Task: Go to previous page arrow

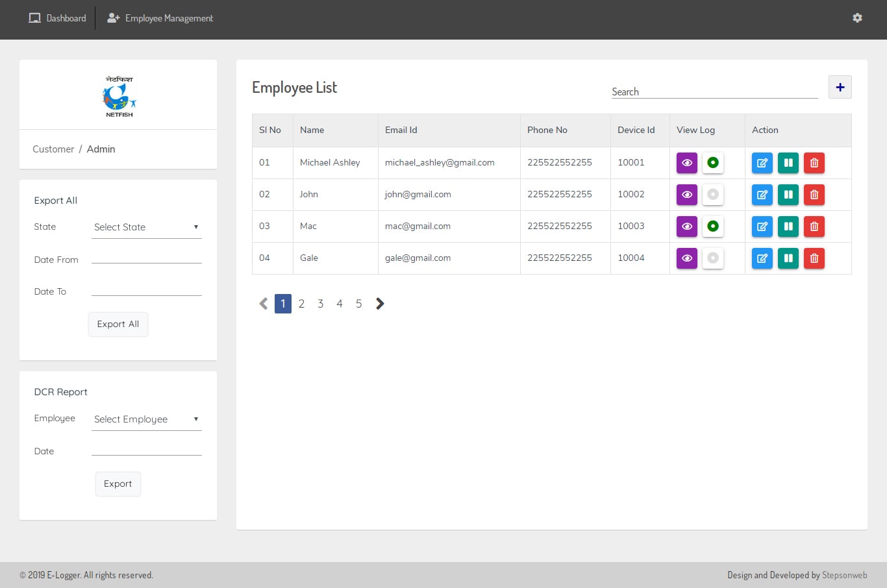Action: (264, 304)
